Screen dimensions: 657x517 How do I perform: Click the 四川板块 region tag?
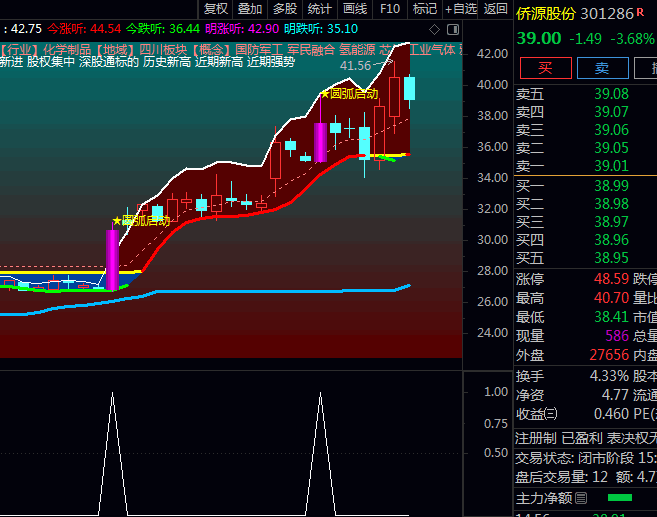pyautogui.click(x=163, y=50)
